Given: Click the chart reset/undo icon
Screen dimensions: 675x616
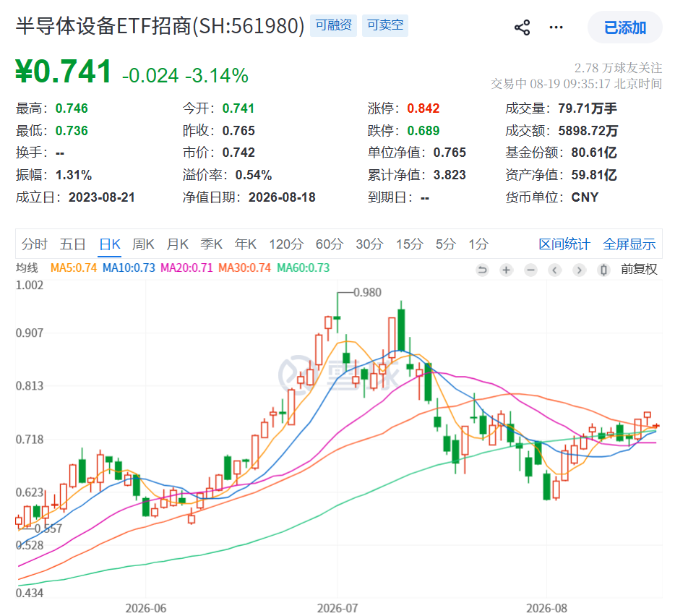Looking at the screenshot, I should click(482, 270).
